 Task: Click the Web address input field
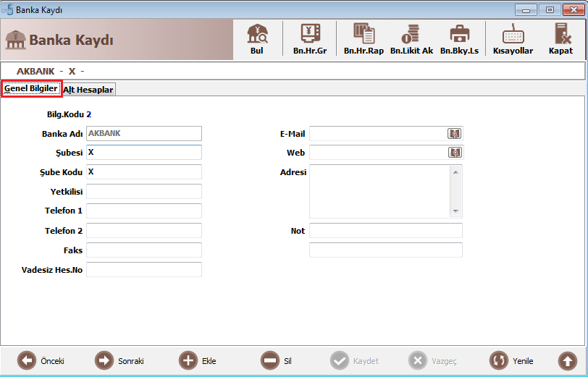[378, 152]
